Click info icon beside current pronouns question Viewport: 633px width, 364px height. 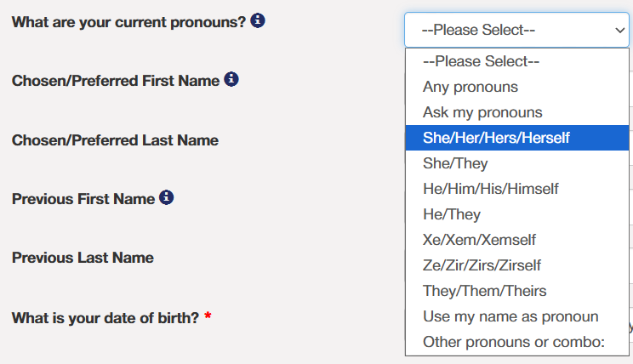point(258,20)
